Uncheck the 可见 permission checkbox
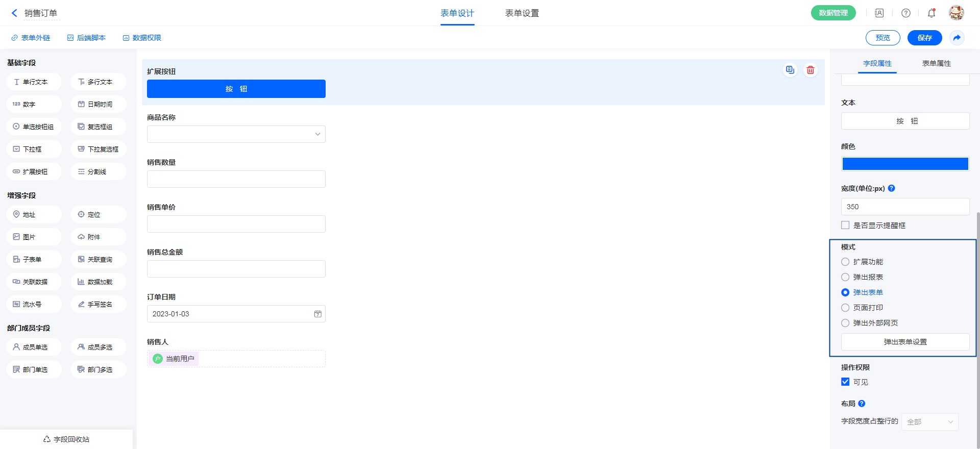Image resolution: width=980 pixels, height=449 pixels. point(845,382)
